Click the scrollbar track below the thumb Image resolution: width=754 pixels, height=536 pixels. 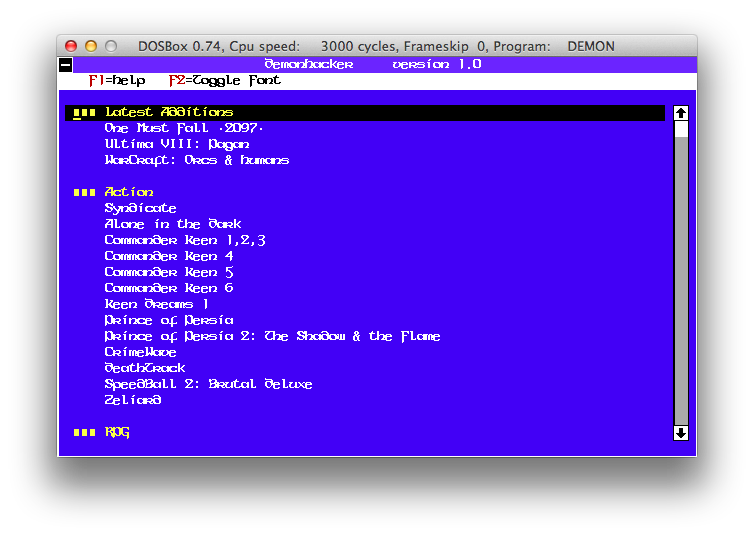click(x=680, y=281)
